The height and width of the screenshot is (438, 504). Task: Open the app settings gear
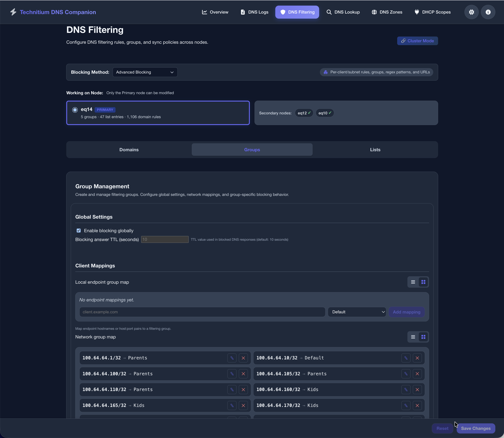point(471,12)
